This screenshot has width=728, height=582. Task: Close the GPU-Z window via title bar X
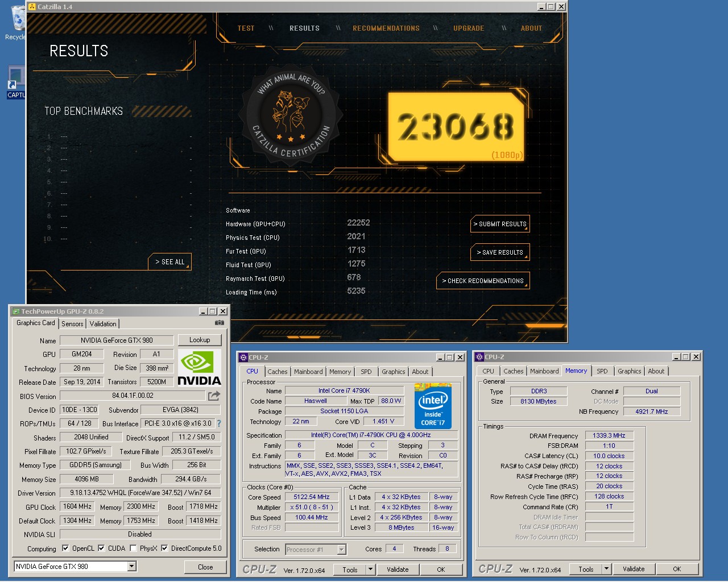pyautogui.click(x=223, y=311)
